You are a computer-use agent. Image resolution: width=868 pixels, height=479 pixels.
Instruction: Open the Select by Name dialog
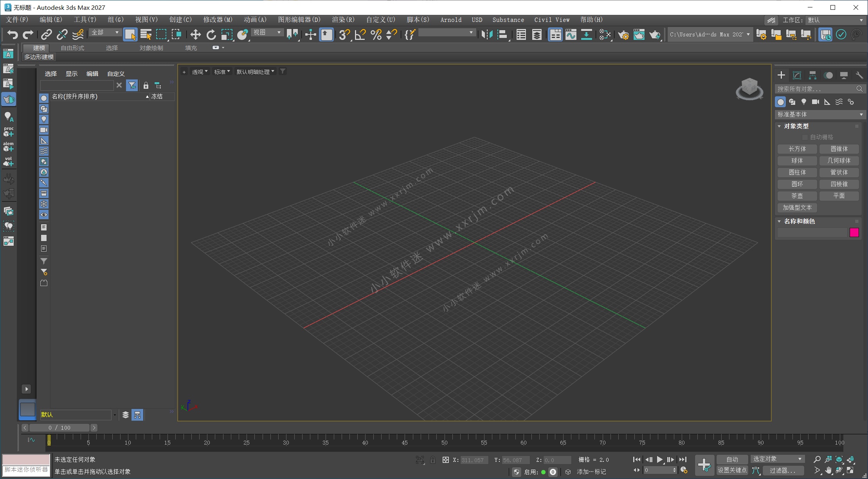pos(146,34)
